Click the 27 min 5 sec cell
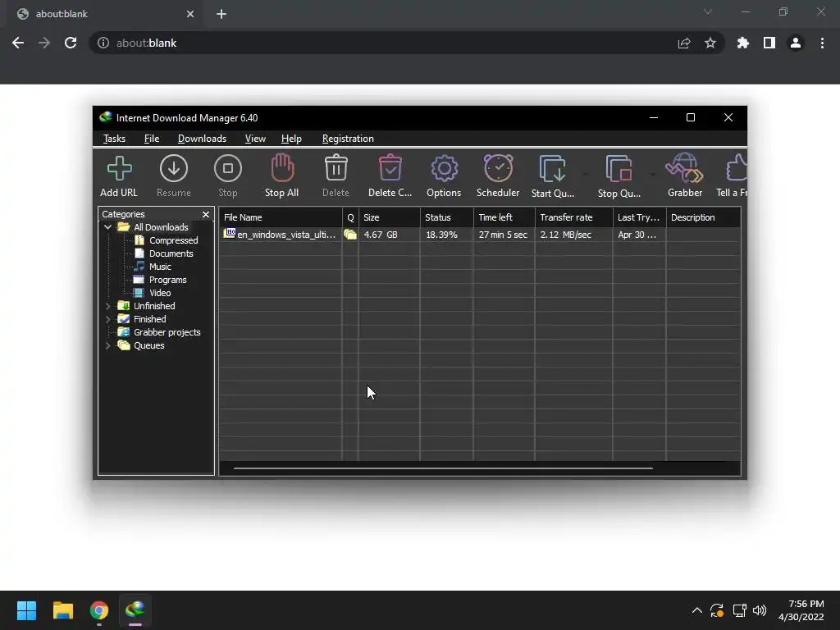840x630 pixels. pyautogui.click(x=503, y=235)
